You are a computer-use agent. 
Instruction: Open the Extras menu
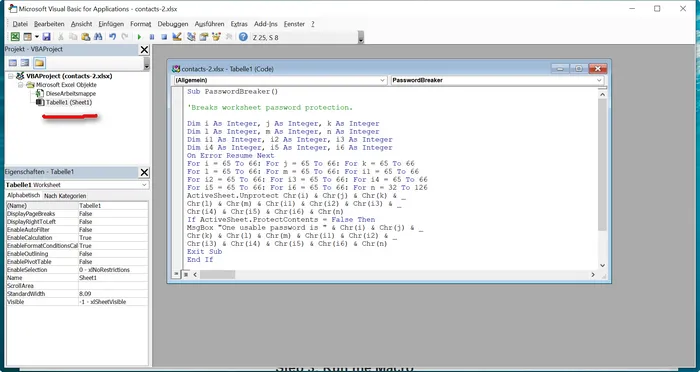tap(239, 24)
